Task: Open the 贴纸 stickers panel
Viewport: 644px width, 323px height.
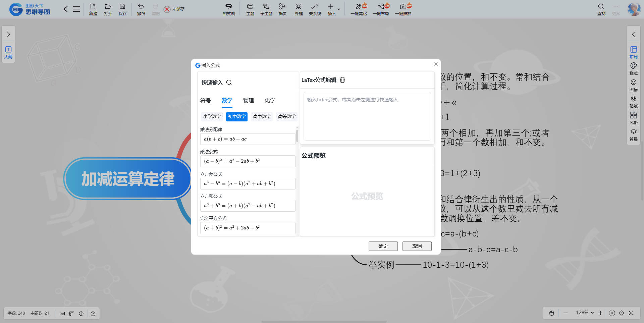Action: pos(633,101)
